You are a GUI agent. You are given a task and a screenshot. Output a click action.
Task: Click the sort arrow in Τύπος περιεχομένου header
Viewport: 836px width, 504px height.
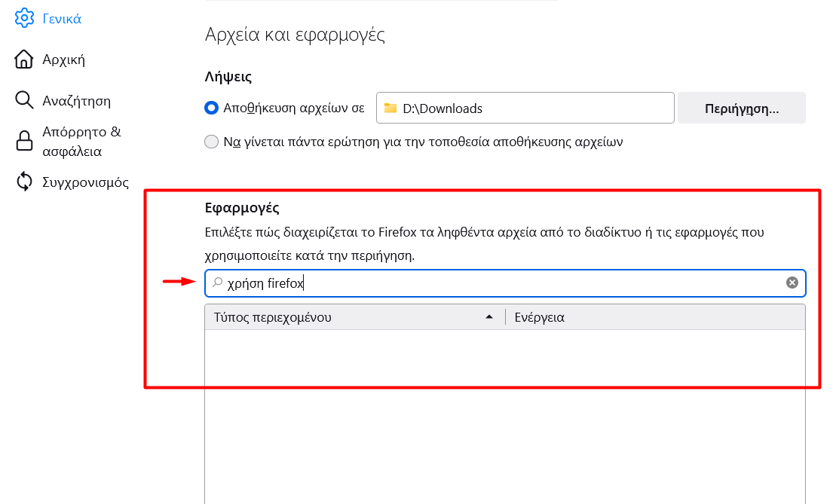489,317
